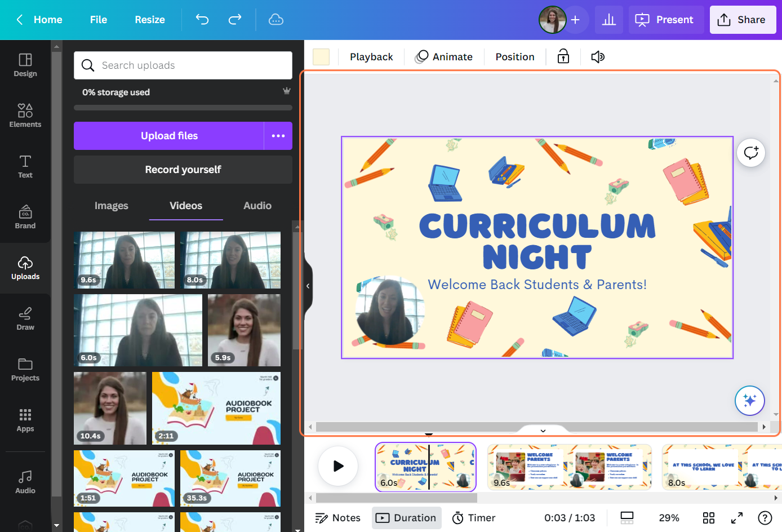The width and height of the screenshot is (782, 532).
Task: Open the Resize menu
Action: (150, 20)
